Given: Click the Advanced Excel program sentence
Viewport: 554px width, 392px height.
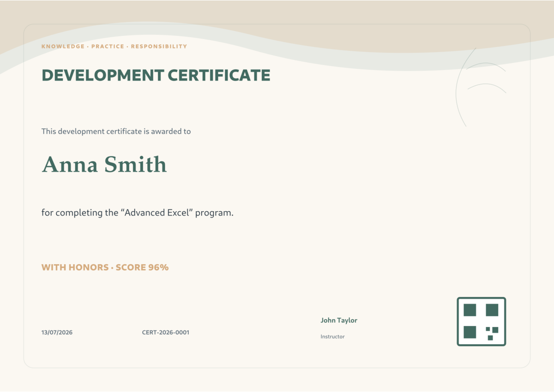Looking at the screenshot, I should click(138, 213).
